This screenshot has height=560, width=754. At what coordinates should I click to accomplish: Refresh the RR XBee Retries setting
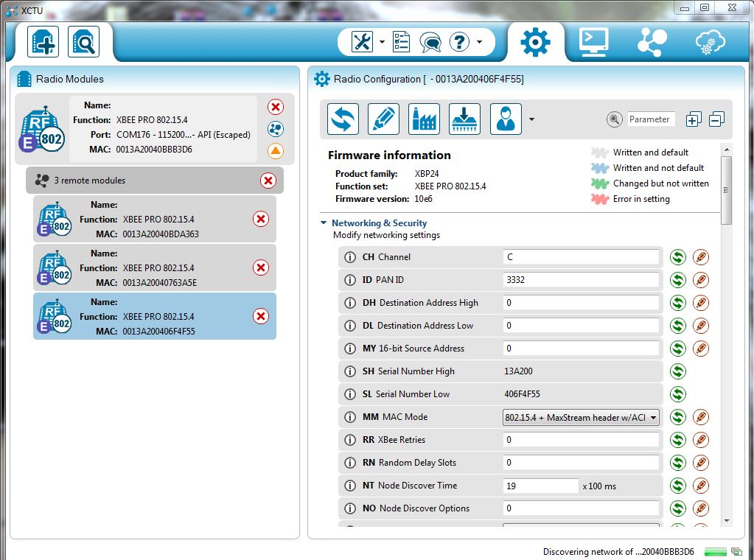(x=677, y=440)
